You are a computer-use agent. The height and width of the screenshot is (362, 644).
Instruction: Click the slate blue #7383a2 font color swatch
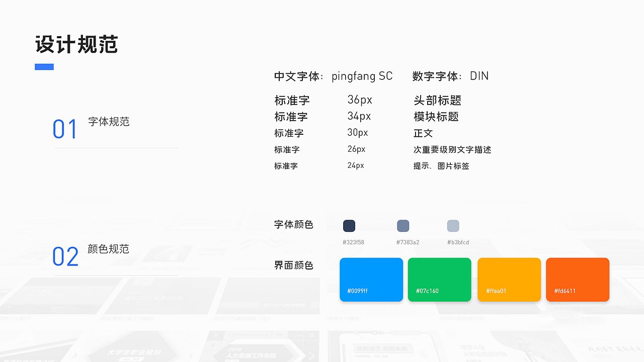pyautogui.click(x=403, y=226)
